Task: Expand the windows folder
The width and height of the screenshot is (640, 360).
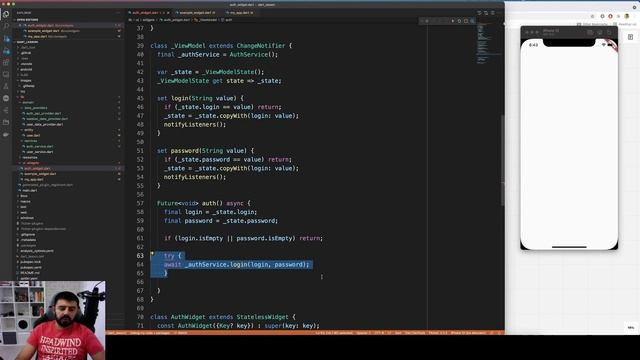Action: (x=27, y=218)
